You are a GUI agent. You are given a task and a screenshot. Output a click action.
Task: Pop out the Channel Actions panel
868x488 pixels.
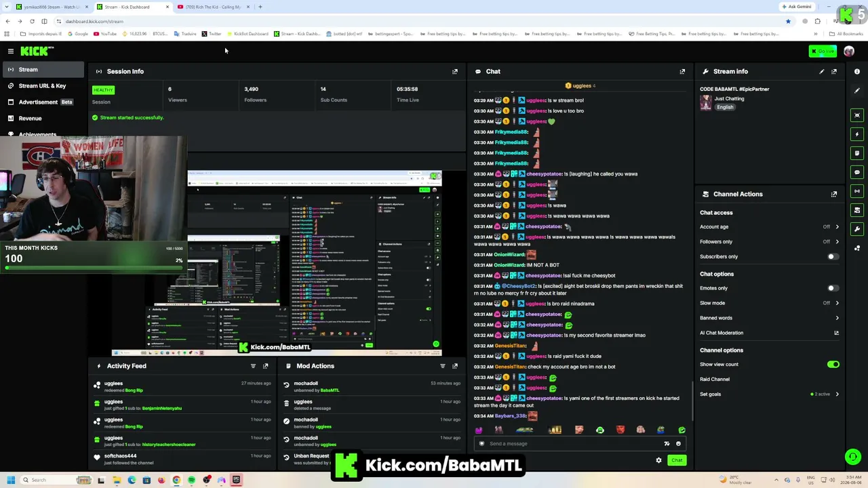point(834,194)
